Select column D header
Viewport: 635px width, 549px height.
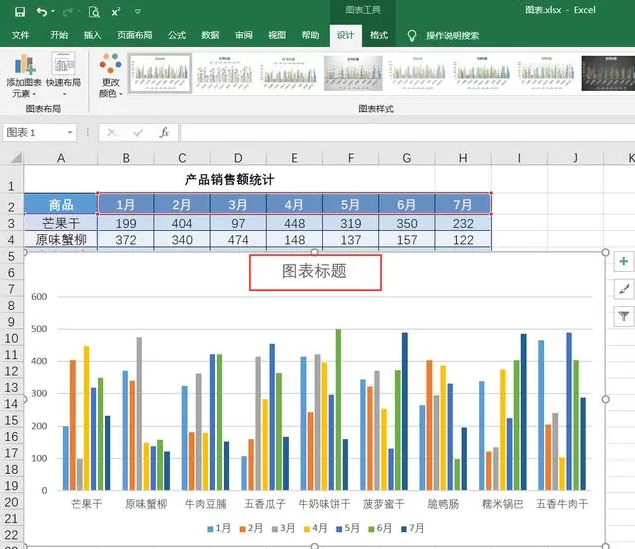(x=238, y=158)
